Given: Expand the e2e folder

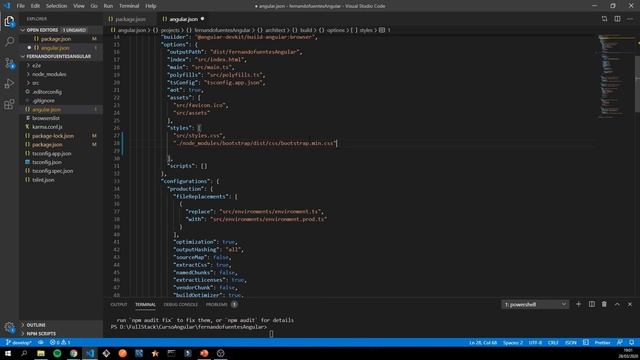Looking at the screenshot, I should click(36, 65).
